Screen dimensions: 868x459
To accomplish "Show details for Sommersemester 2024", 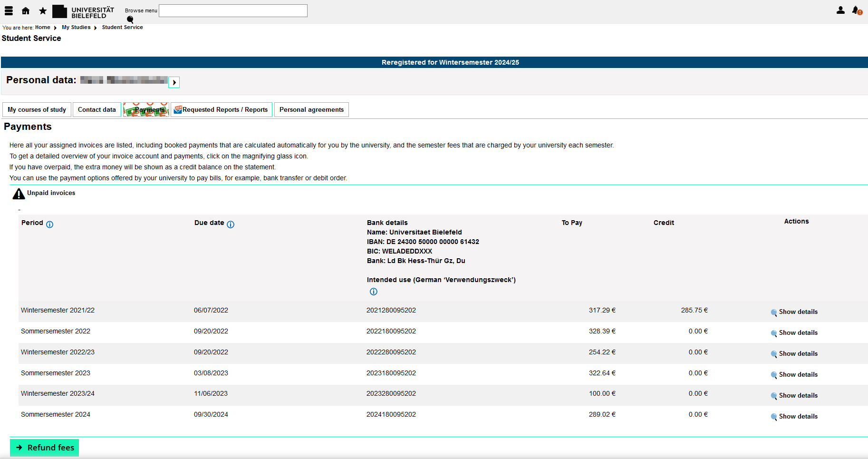I will pos(794,417).
